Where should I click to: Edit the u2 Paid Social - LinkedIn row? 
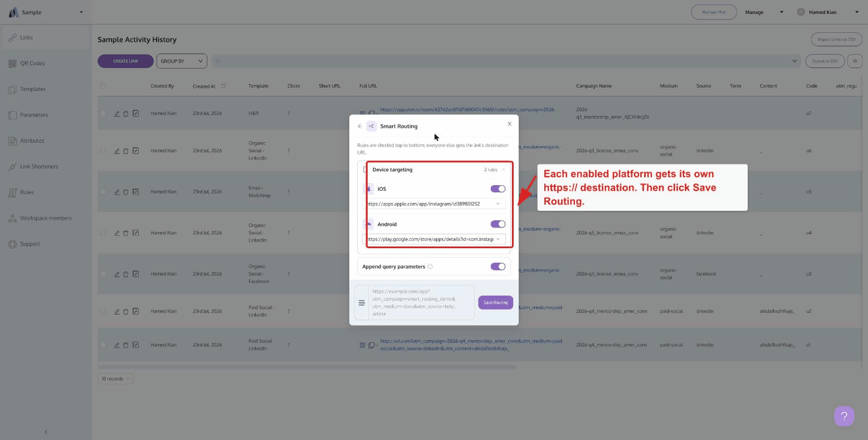[x=117, y=311]
